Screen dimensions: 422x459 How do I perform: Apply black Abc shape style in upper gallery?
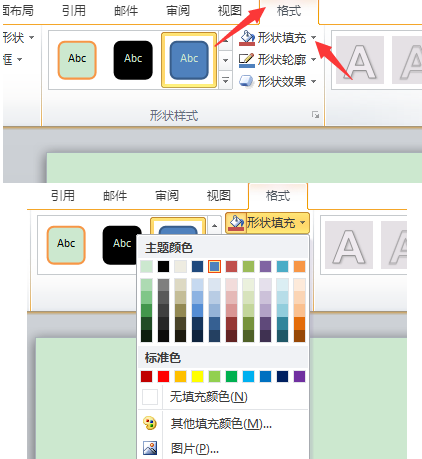pos(133,60)
